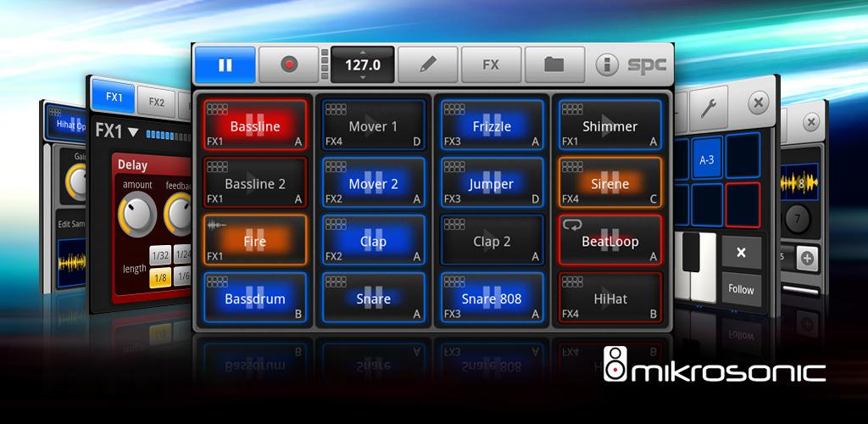Image resolution: width=868 pixels, height=424 pixels.
Task: Switch to the FX1 tab
Action: pyautogui.click(x=114, y=97)
